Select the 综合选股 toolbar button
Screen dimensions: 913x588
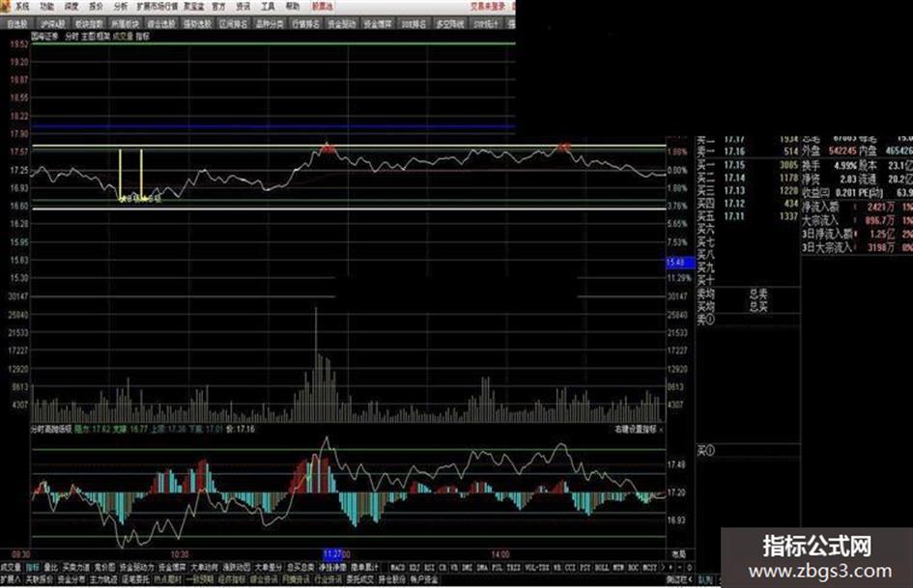tap(160, 24)
